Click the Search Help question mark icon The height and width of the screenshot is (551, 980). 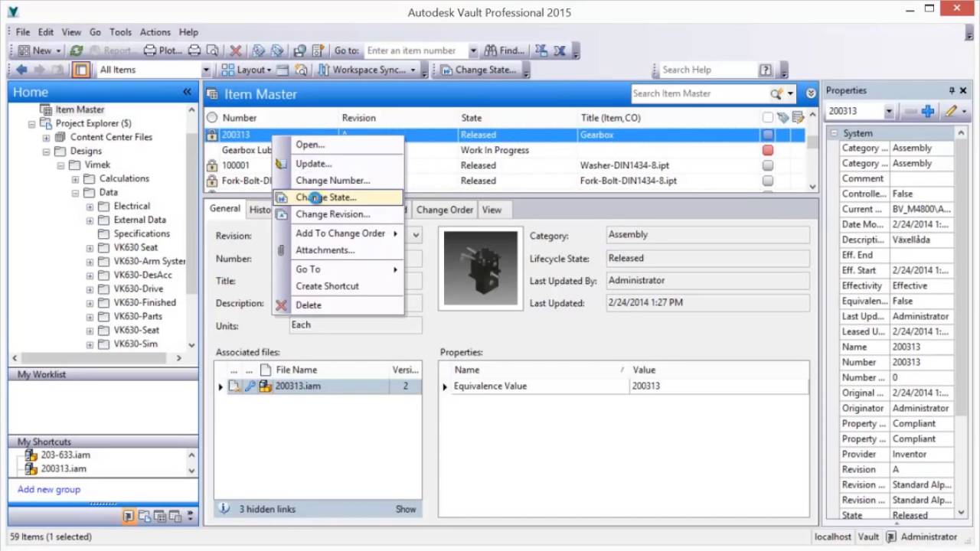tap(766, 70)
